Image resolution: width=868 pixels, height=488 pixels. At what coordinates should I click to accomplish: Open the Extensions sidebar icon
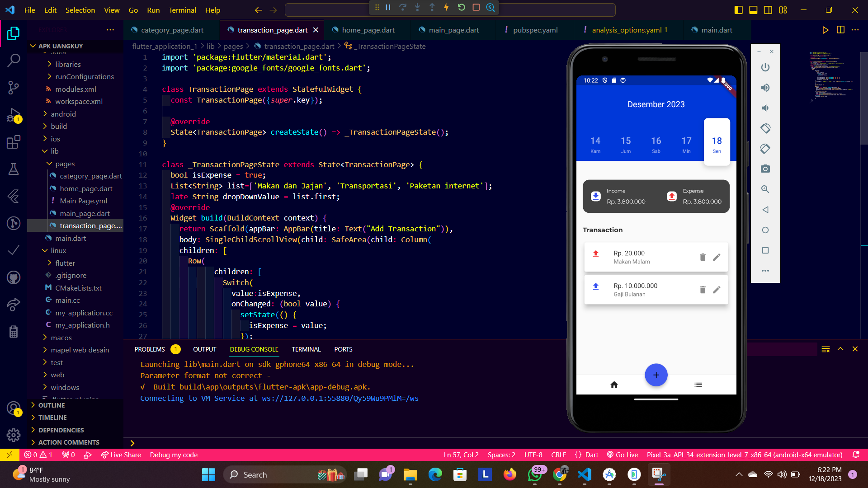pos(14,142)
